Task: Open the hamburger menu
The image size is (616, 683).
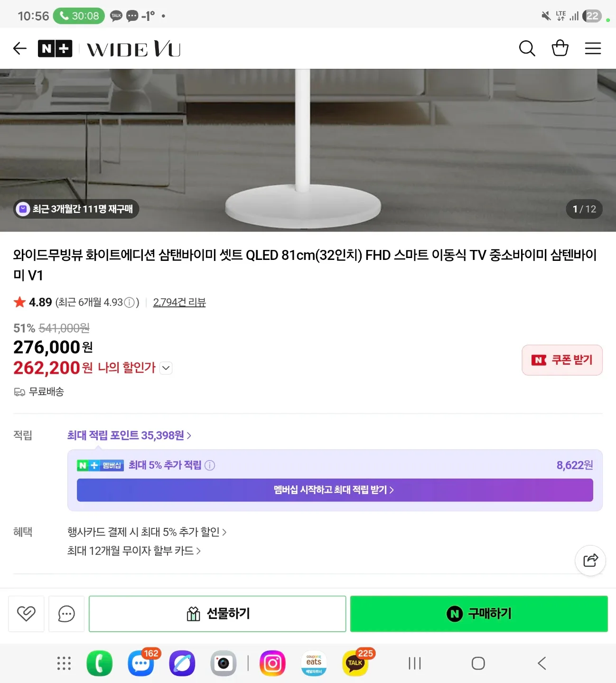Action: 593,48
